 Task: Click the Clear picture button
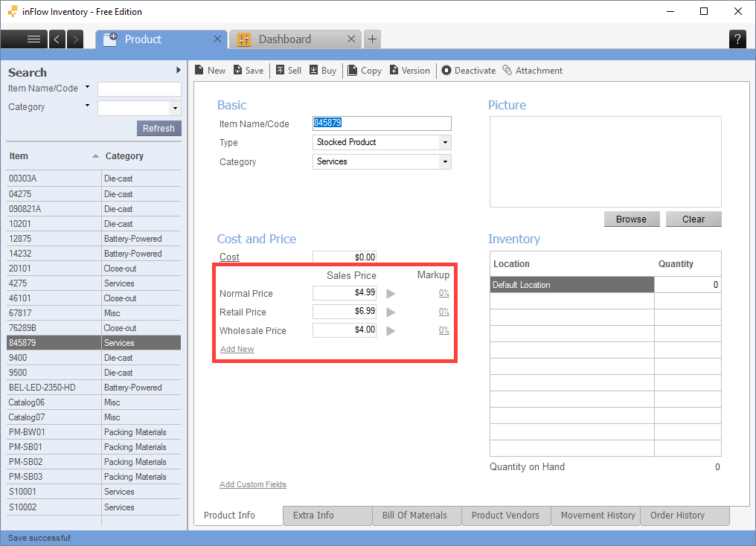coord(693,219)
